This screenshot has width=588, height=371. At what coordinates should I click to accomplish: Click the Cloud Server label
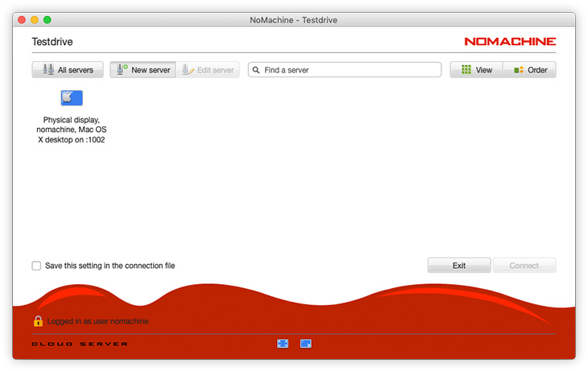80,344
